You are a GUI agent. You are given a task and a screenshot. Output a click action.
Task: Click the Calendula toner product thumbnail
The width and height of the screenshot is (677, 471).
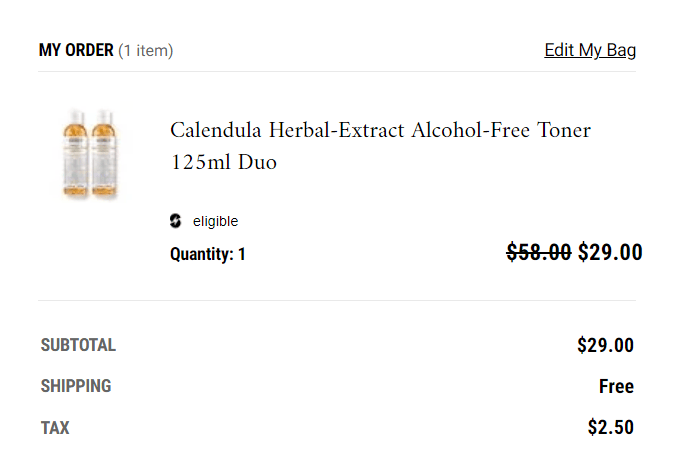pos(89,153)
